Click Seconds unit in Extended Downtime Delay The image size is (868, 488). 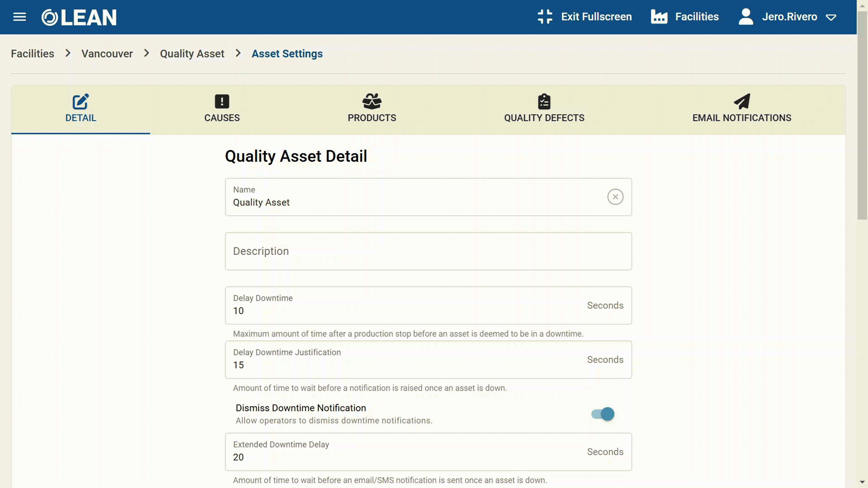(x=605, y=452)
